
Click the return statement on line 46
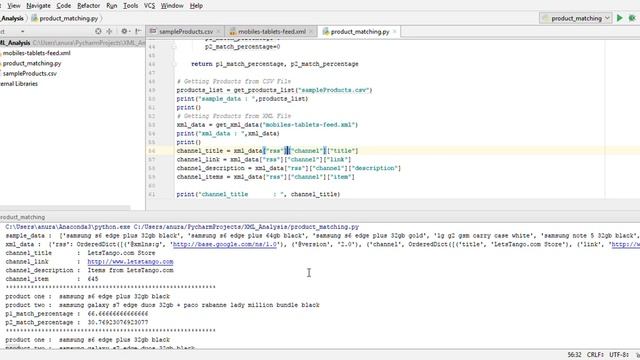coord(275,64)
